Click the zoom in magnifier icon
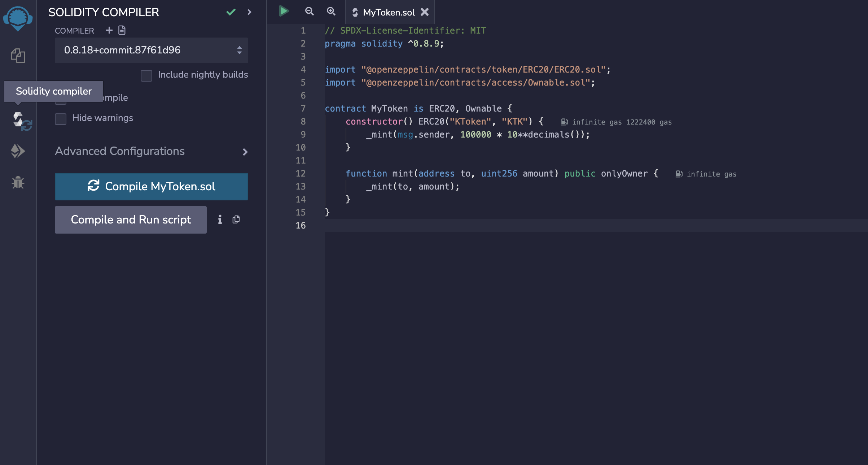 click(x=331, y=12)
